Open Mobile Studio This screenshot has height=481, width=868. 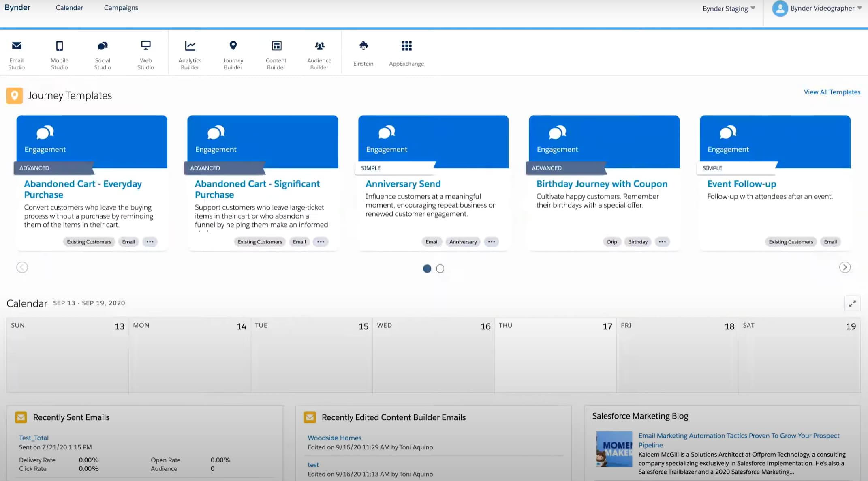pyautogui.click(x=59, y=54)
